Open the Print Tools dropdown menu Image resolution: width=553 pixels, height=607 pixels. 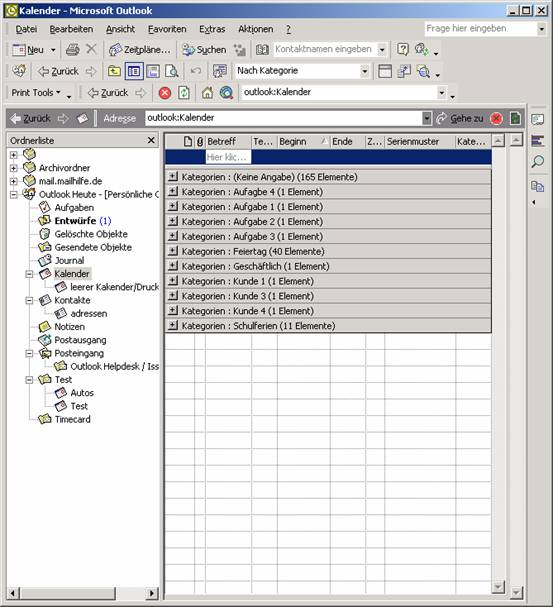36,93
